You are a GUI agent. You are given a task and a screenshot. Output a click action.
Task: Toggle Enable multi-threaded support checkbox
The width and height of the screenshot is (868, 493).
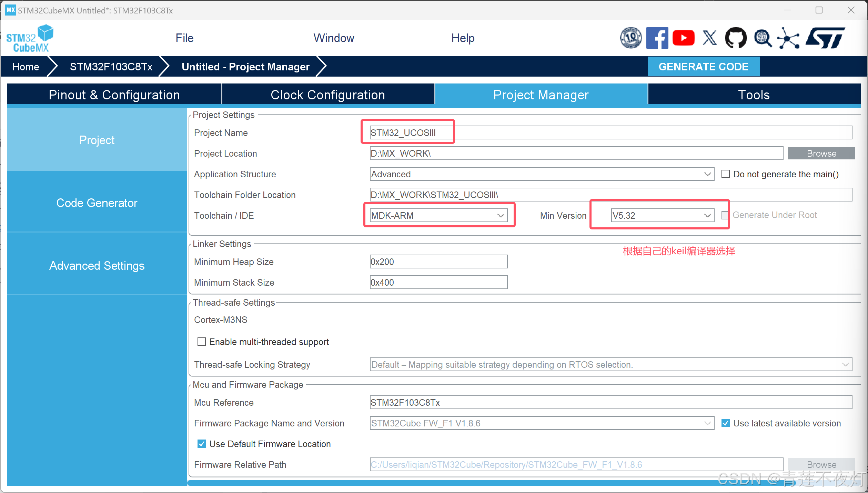202,342
